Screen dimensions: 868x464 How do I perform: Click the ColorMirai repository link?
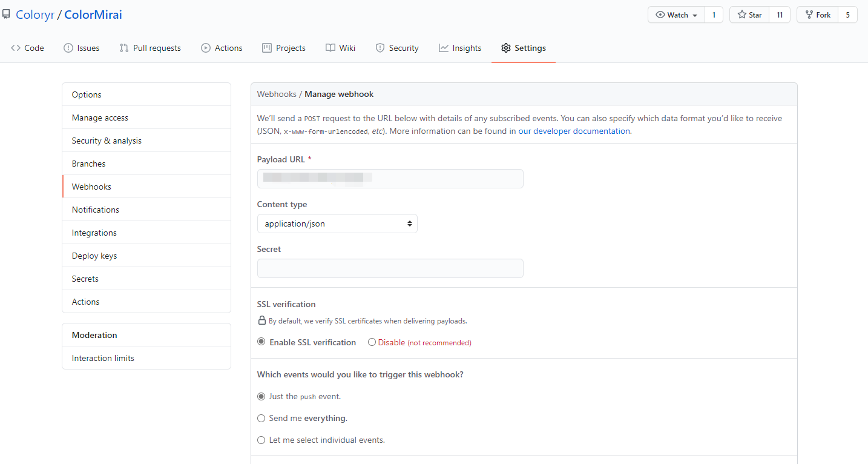point(93,15)
